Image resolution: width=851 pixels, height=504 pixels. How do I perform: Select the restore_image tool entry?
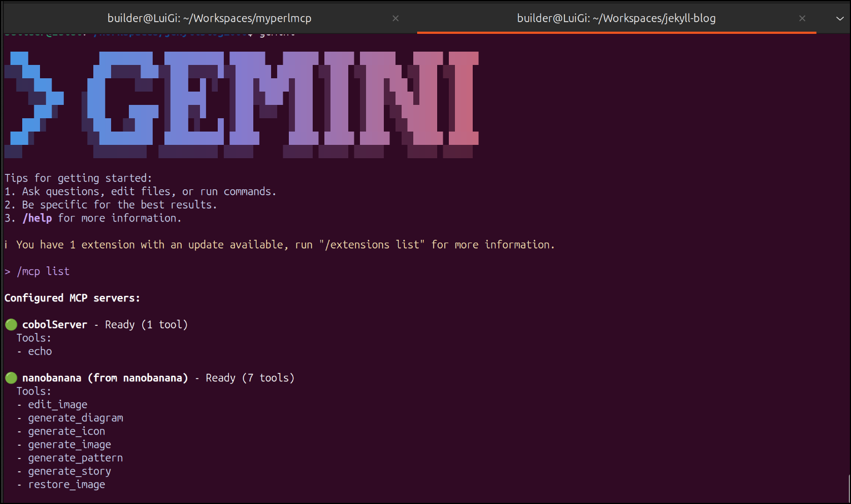pyautogui.click(x=67, y=485)
